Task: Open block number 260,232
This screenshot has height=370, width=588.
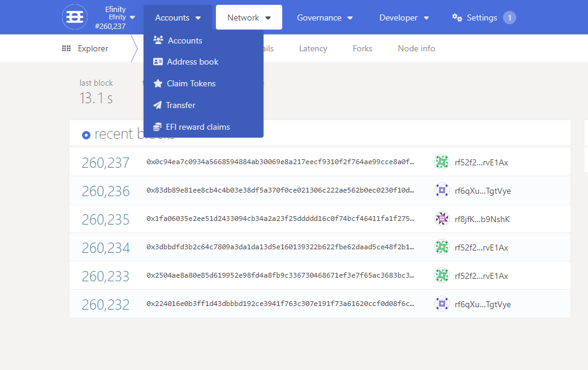Action: point(106,304)
